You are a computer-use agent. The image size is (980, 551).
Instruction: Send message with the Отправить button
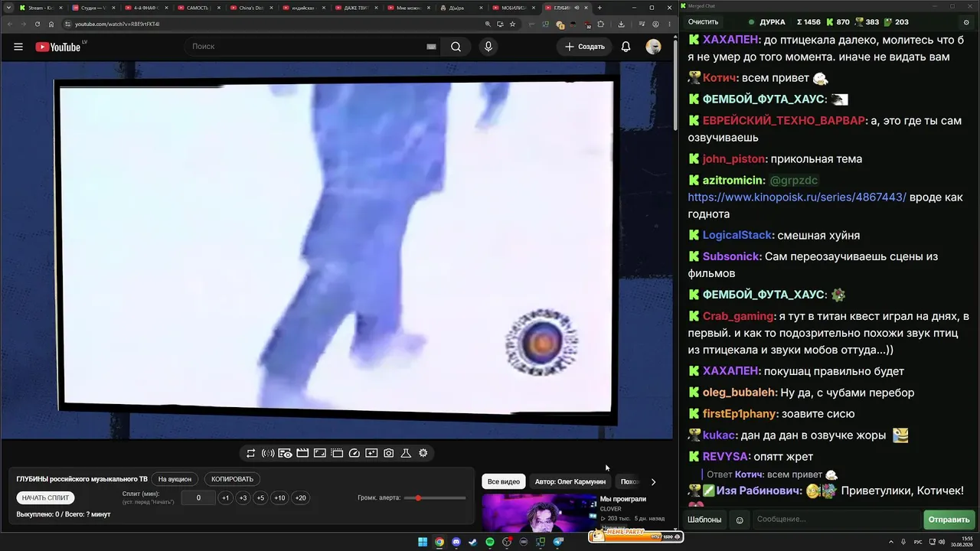949,520
